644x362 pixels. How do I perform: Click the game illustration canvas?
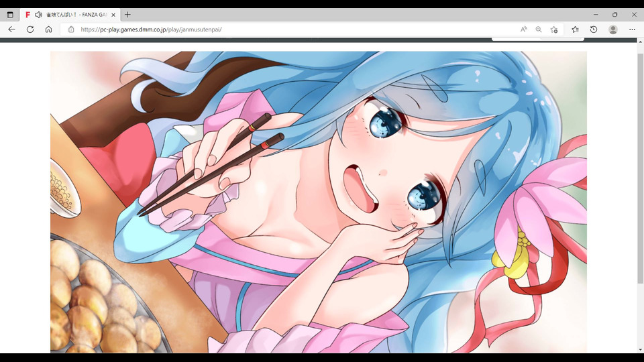tap(318, 202)
